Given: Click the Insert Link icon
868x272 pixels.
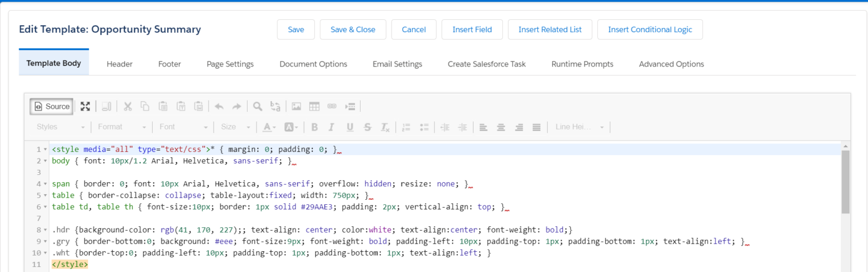Looking at the screenshot, I should [x=332, y=106].
